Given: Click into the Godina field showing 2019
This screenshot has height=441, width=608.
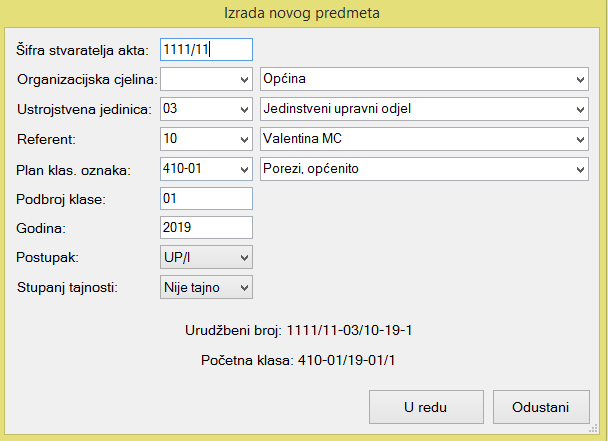Looking at the screenshot, I should 206,228.
